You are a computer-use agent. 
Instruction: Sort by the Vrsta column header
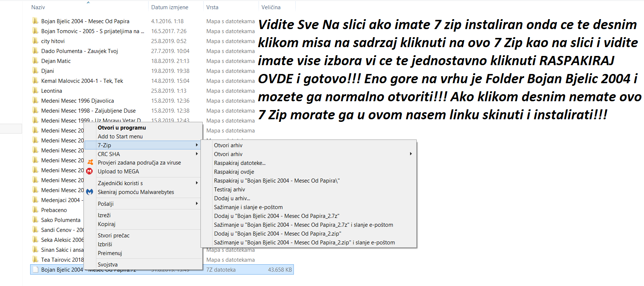pyautogui.click(x=212, y=7)
